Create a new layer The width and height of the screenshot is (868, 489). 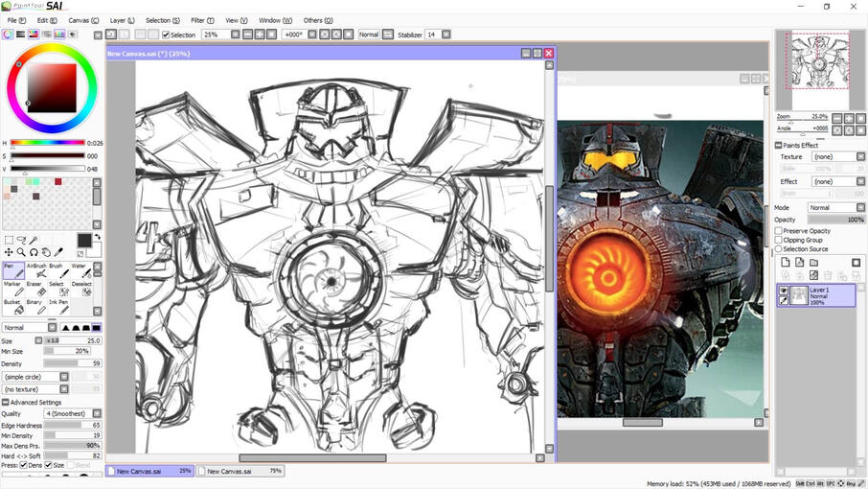[x=785, y=263]
